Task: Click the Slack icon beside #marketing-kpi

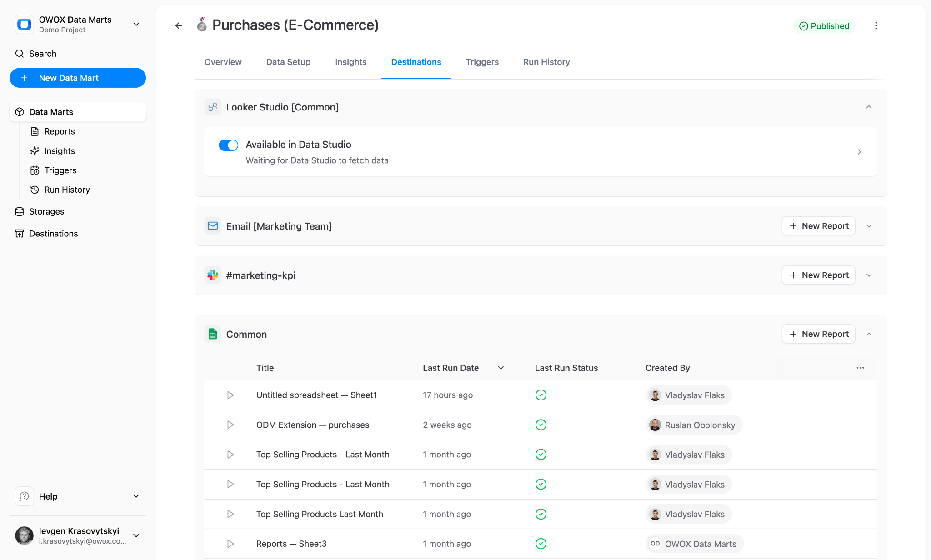Action: click(212, 275)
